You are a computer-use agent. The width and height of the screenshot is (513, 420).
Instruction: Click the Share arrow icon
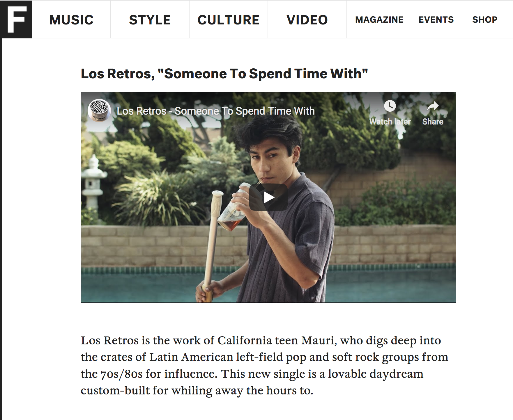[433, 106]
